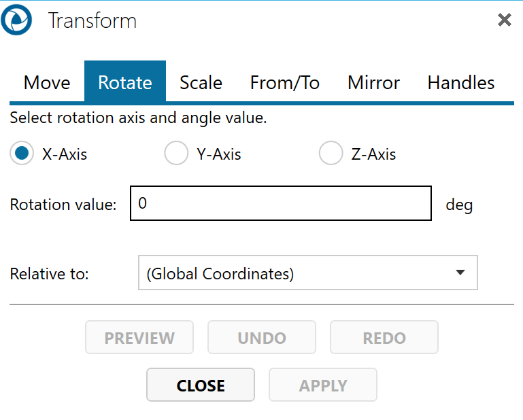
Task: Click the Rotation value input field
Action: [x=280, y=204]
